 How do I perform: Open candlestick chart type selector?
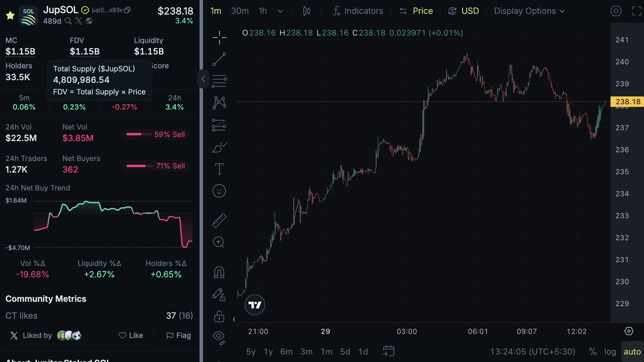point(306,11)
